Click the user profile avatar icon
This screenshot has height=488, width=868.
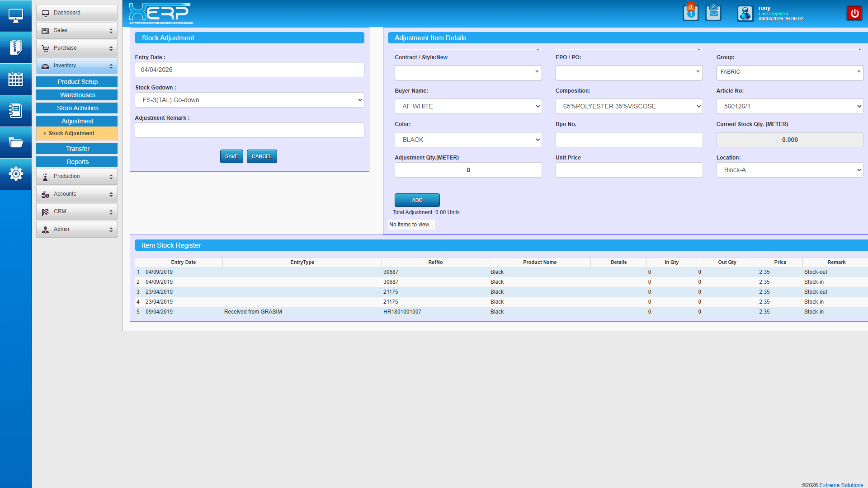(745, 13)
